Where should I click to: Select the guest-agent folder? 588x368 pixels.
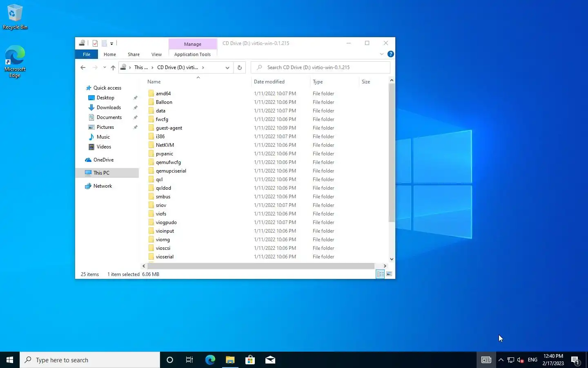pyautogui.click(x=169, y=128)
